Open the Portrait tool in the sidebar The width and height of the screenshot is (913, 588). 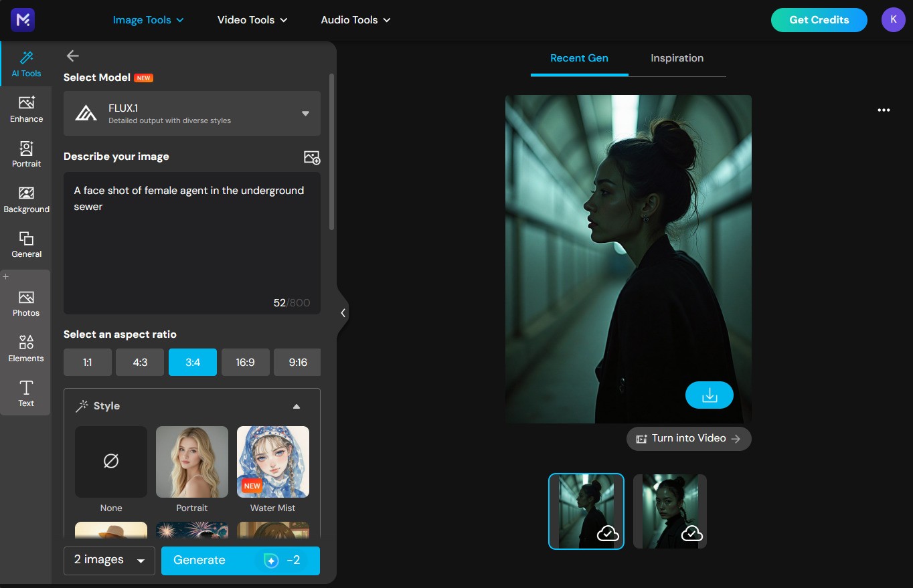[x=26, y=154]
